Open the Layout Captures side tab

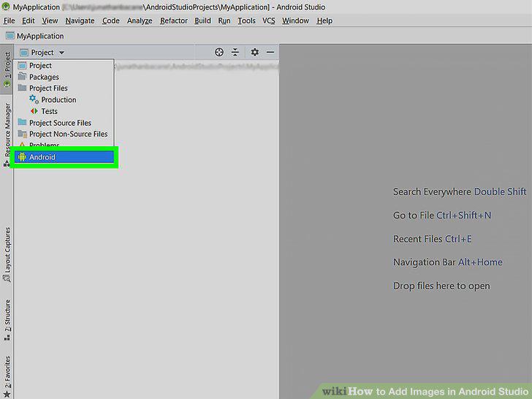(x=7, y=254)
